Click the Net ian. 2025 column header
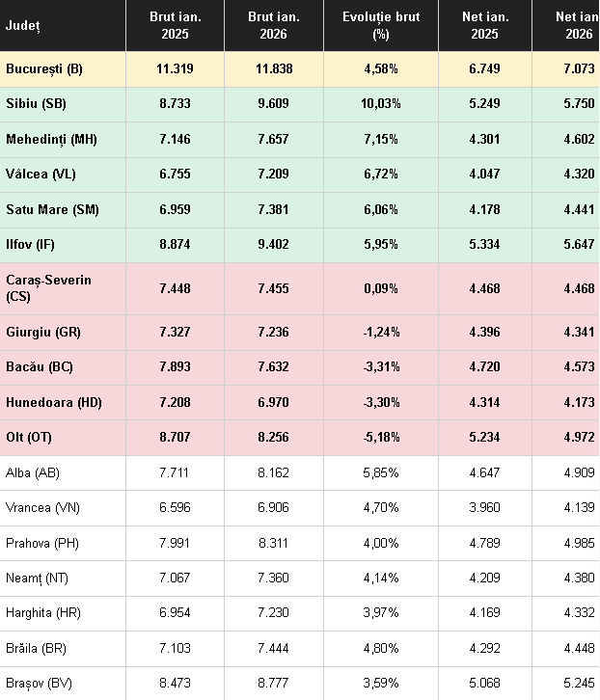Viewport: 600px width, 700px height. [x=486, y=25]
